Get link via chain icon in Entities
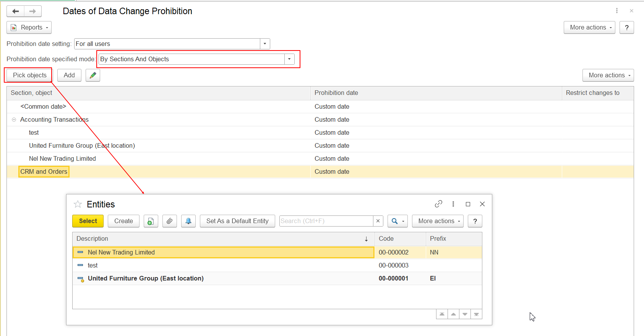Image resolution: width=644 pixels, height=336 pixels. click(438, 204)
